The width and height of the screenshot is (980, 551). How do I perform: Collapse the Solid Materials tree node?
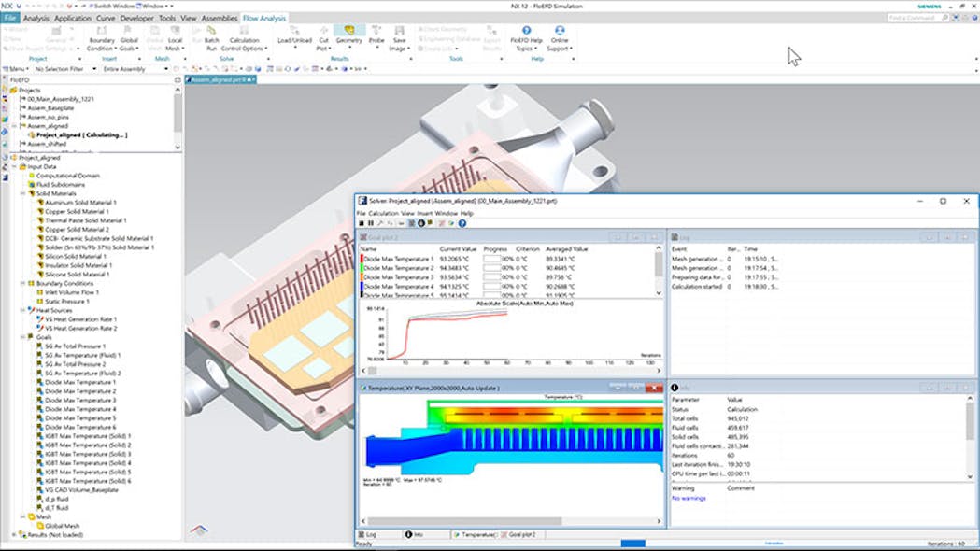[x=23, y=193]
